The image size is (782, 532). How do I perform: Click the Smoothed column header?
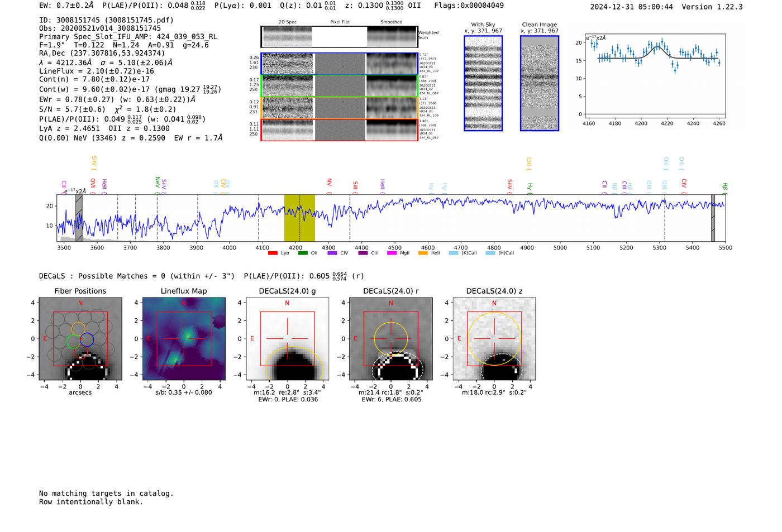click(392, 22)
